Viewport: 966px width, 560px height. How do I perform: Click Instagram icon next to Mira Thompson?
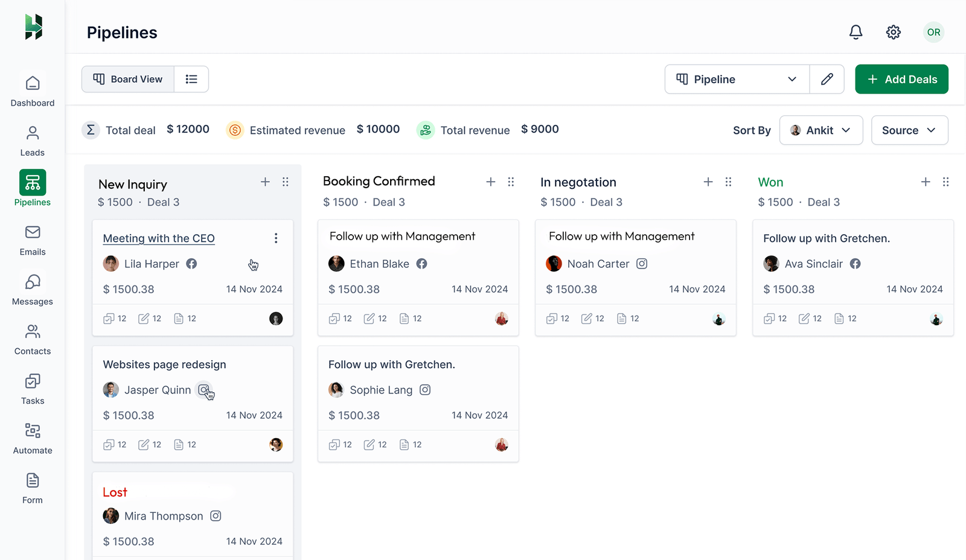pyautogui.click(x=216, y=516)
